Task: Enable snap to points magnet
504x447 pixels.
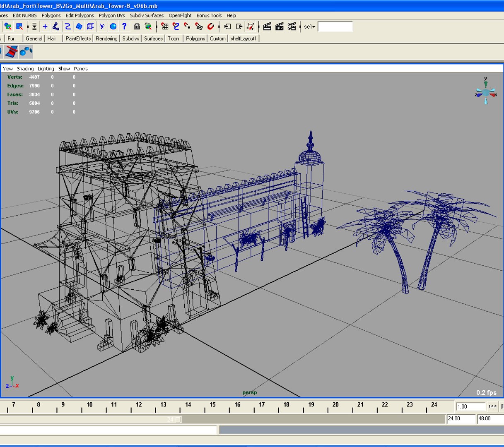Action: (x=187, y=26)
